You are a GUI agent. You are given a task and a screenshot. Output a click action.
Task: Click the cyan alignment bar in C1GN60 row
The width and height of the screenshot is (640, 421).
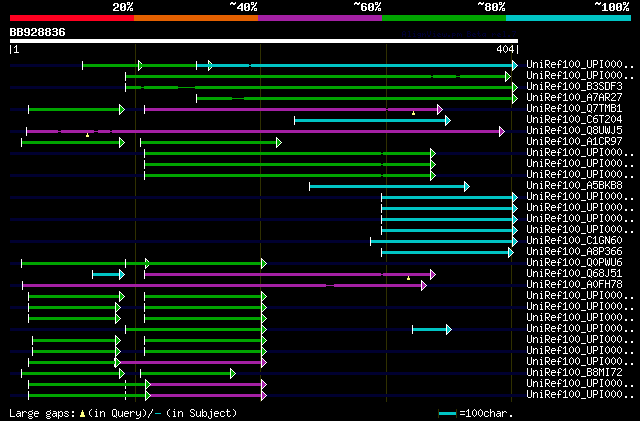point(442,242)
